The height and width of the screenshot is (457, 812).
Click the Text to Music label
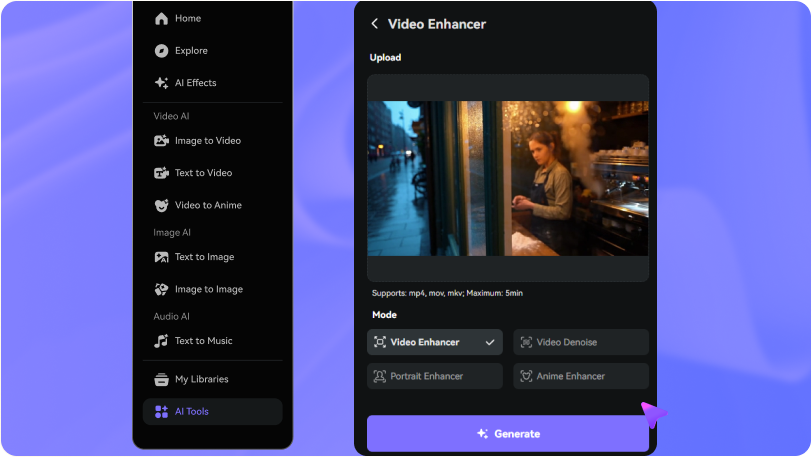click(203, 341)
